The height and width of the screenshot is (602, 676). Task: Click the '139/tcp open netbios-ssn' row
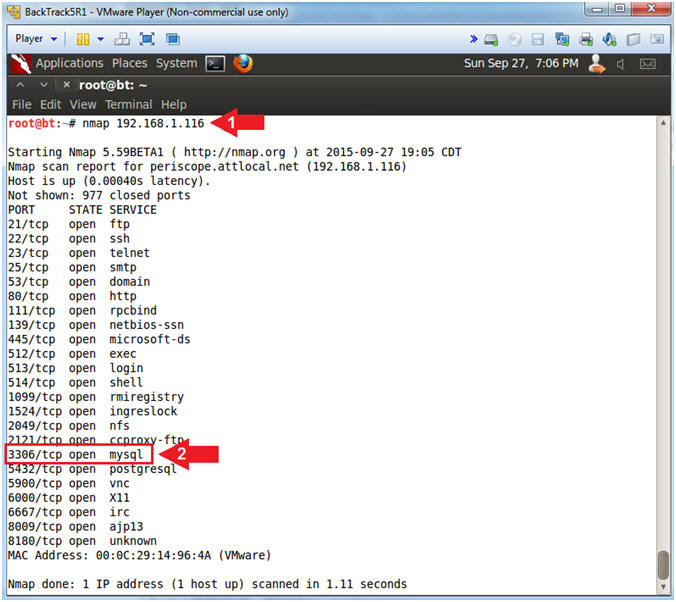pos(96,325)
